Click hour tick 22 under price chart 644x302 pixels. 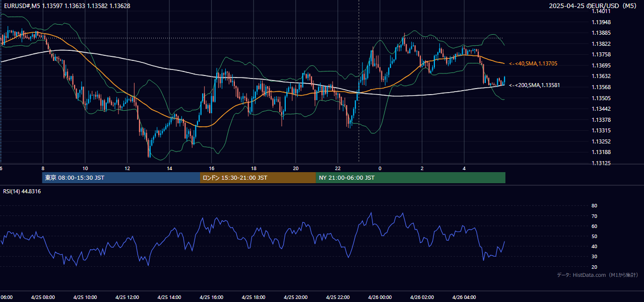coord(338,168)
